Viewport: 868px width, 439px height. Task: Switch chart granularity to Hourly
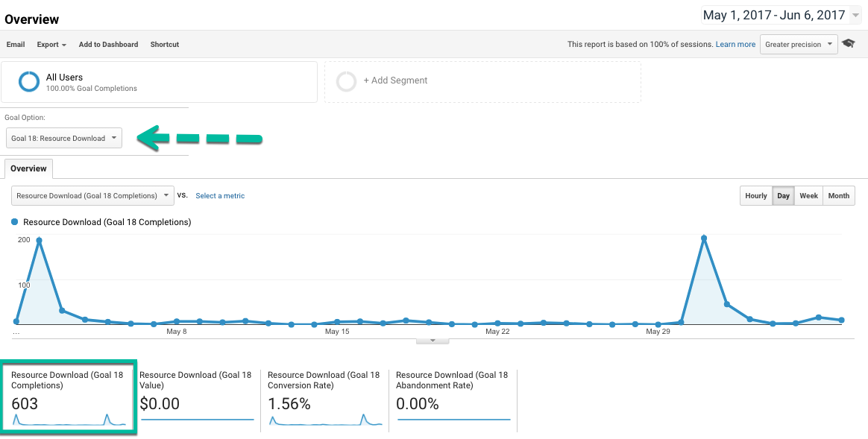point(755,196)
